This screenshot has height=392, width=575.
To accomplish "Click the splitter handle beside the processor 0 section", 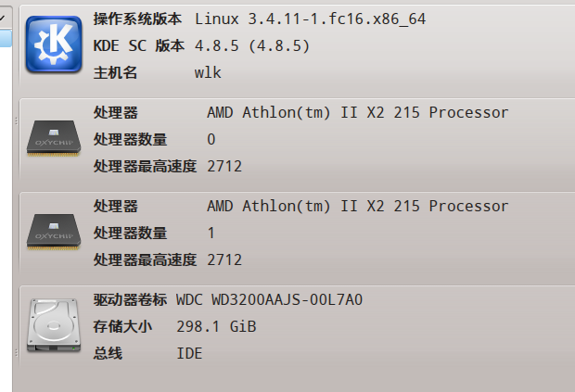I will point(16,120).
